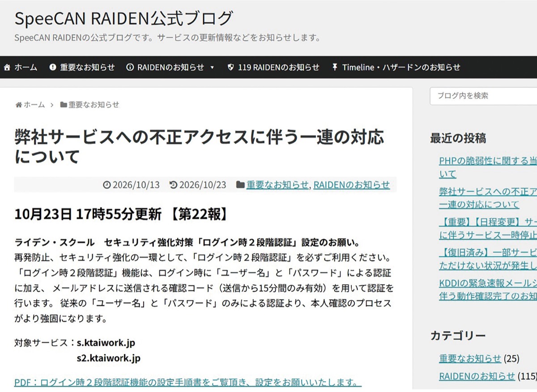Viewport: 537px width, 392px height.
Task: Click update history icon beside 2026/10/23
Action: [174, 185]
